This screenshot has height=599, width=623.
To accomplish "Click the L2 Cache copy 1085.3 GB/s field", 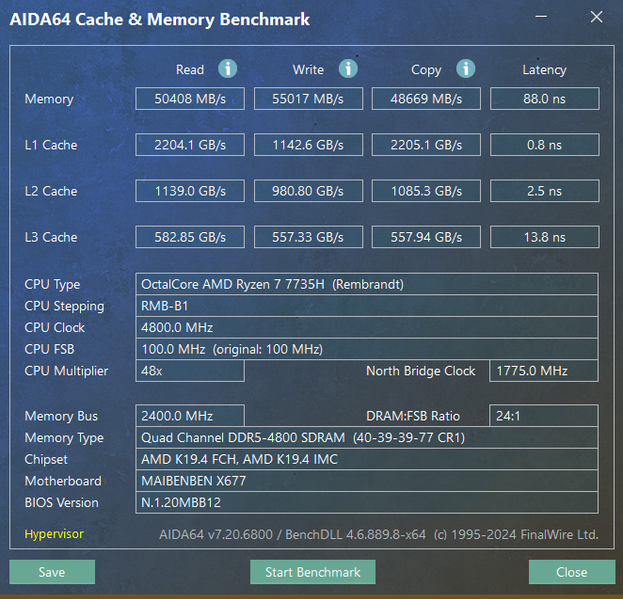I will [x=426, y=191].
